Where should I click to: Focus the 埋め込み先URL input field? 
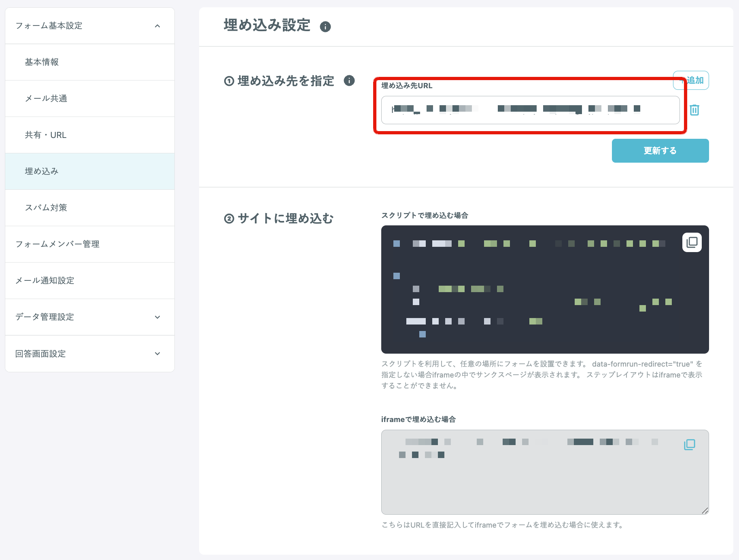click(x=530, y=110)
